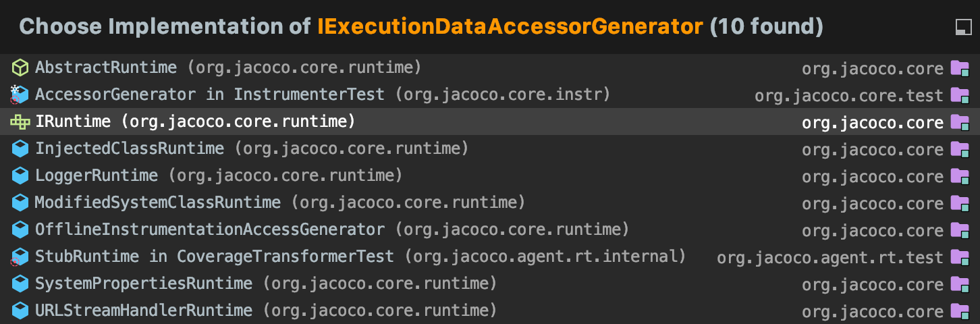Click the InjectedClassRuntime class icon

click(20, 148)
